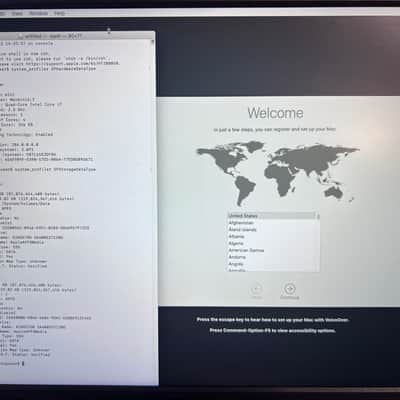Image resolution: width=400 pixels, height=400 pixels.
Task: Select Aland Islands in the country list
Action: (272, 230)
